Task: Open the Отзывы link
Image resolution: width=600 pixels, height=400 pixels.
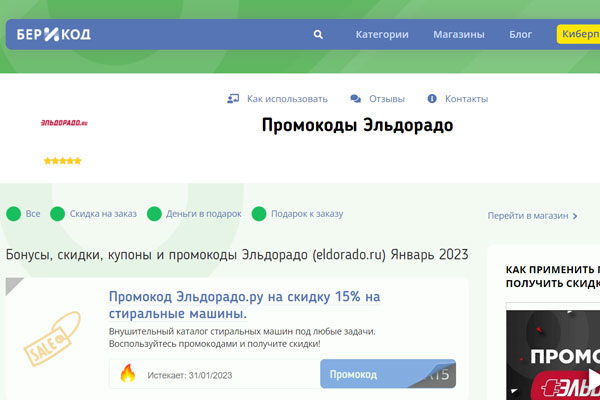Action: pyautogui.click(x=386, y=99)
